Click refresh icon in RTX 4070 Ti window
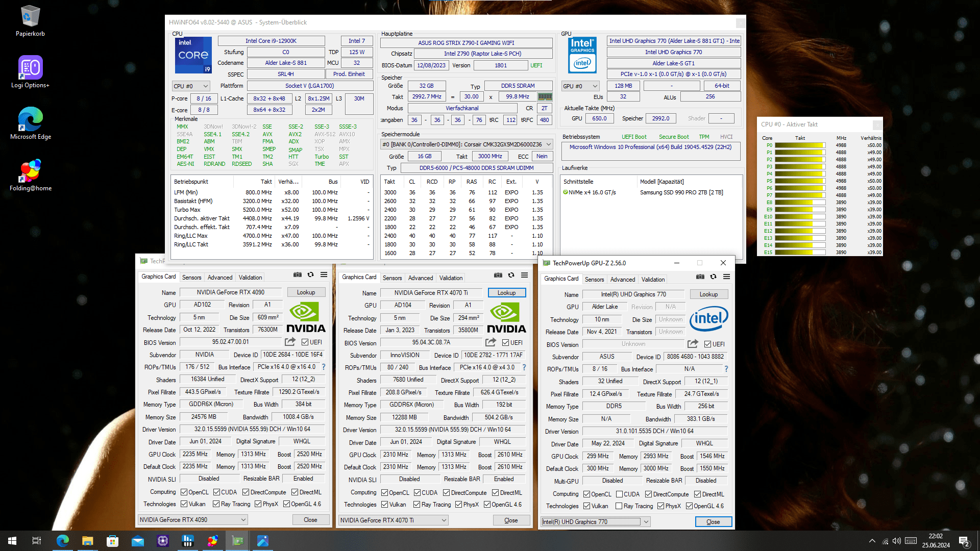This screenshot has height=551, width=980. 511,275
